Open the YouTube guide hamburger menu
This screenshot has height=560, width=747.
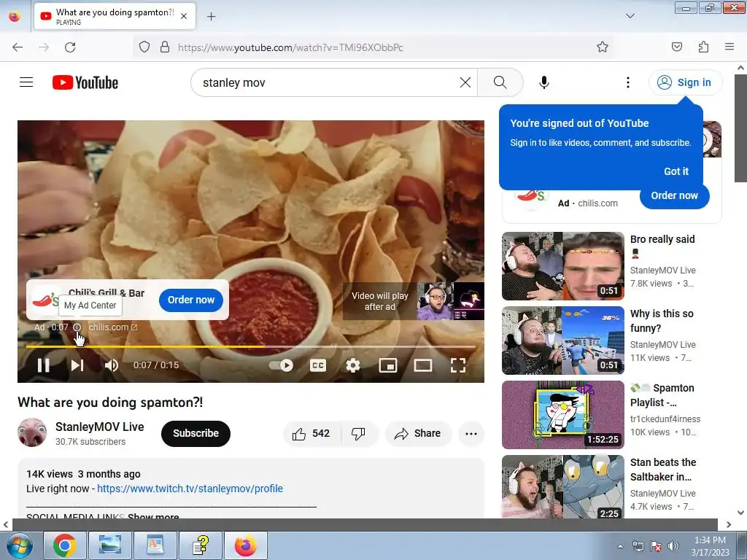tap(26, 82)
